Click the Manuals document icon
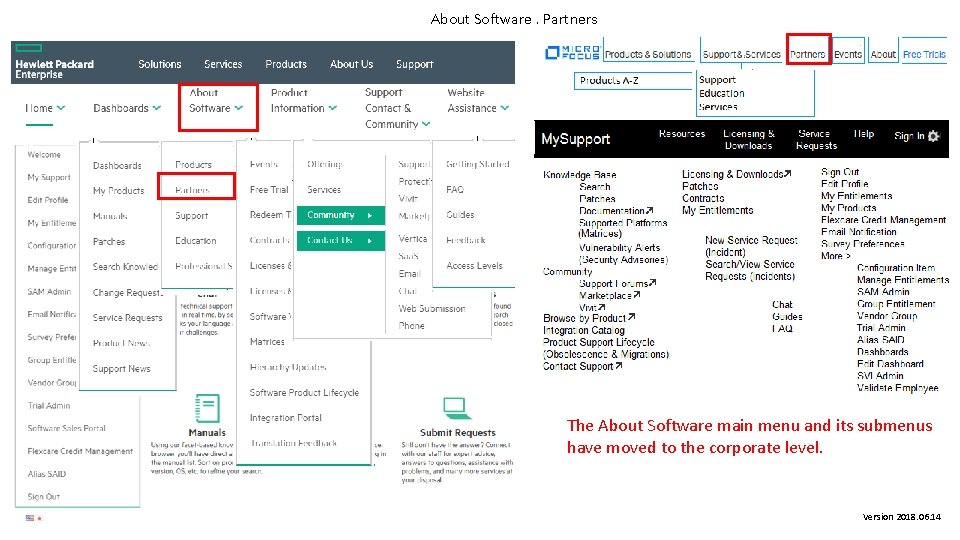Viewport: 960px width, 540px height. click(x=207, y=408)
